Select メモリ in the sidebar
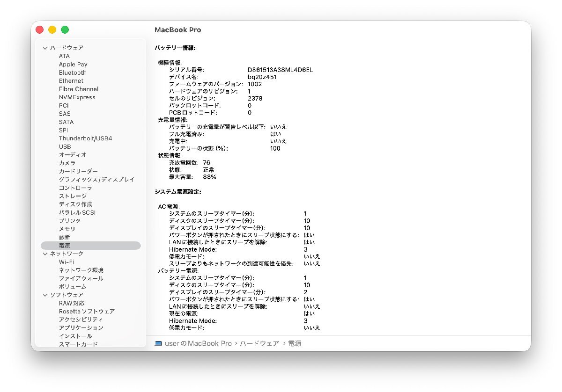The height and width of the screenshot is (392, 562). (x=67, y=229)
